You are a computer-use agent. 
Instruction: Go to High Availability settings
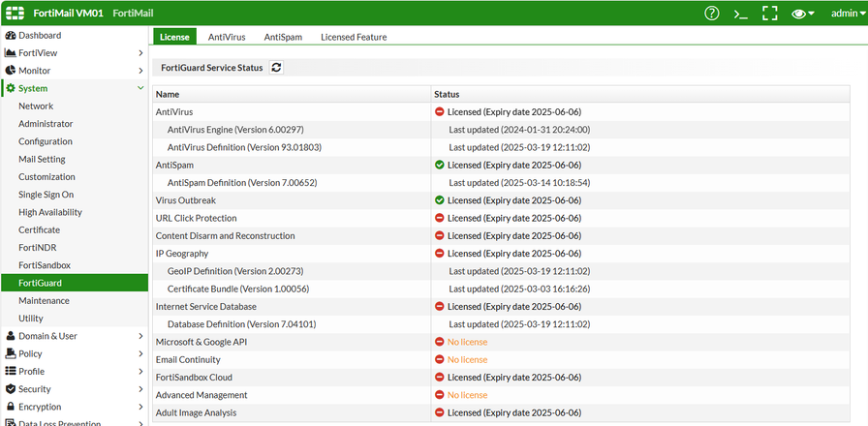(50, 212)
